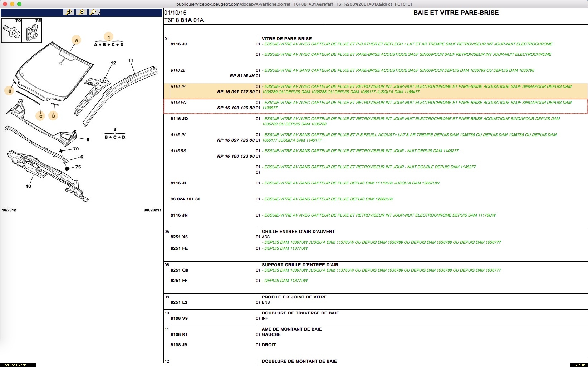The width and height of the screenshot is (588, 367).
Task: Click the bolt thumbnail labeled 70
Action: click(11, 30)
